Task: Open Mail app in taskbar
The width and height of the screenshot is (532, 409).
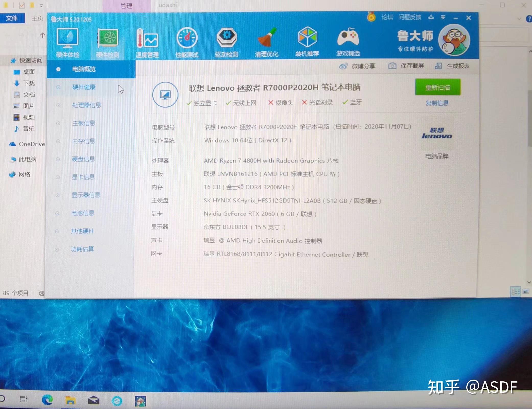Action: [94, 400]
